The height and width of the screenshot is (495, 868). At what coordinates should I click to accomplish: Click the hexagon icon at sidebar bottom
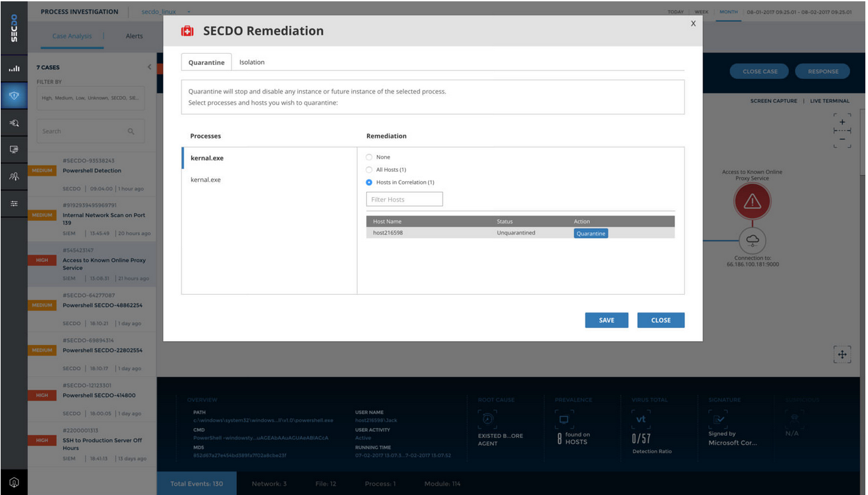(14, 482)
